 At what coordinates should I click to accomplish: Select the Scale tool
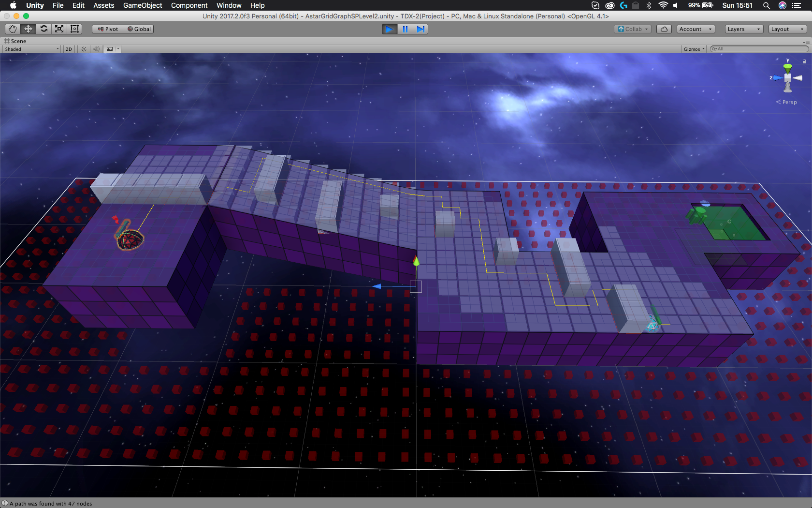click(x=59, y=29)
